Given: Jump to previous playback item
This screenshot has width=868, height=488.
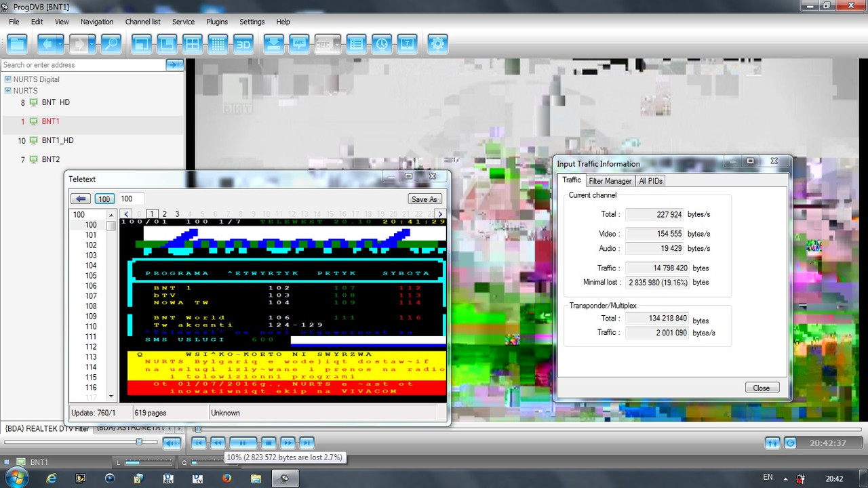Looking at the screenshot, I should click(x=198, y=443).
